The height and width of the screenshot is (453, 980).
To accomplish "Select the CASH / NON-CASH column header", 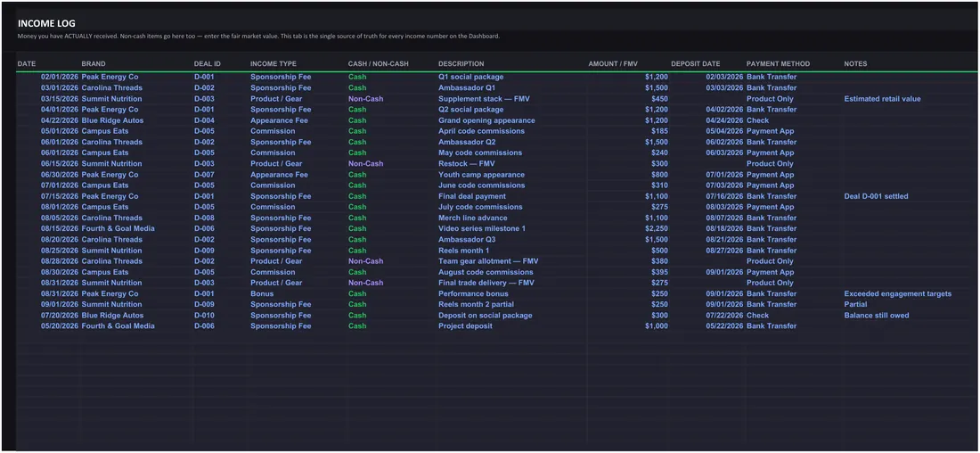I will pyautogui.click(x=377, y=64).
